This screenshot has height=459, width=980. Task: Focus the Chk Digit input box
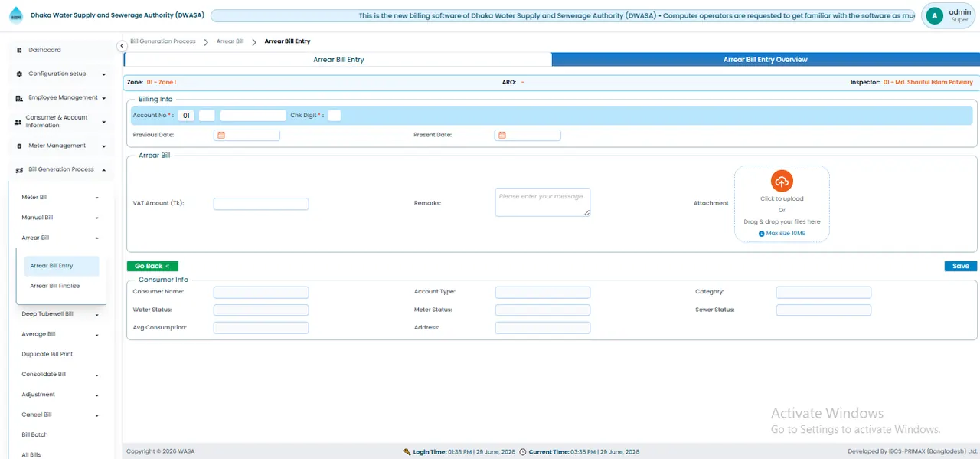[335, 116]
